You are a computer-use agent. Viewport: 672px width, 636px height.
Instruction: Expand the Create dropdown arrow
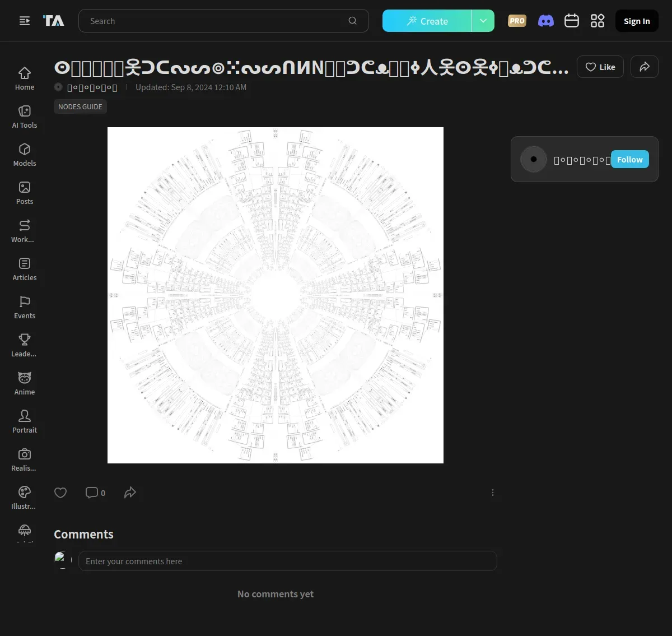click(x=483, y=21)
